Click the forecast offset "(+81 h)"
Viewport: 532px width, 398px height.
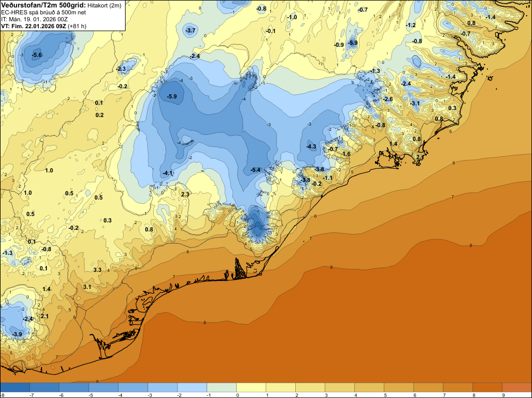pos(77,26)
